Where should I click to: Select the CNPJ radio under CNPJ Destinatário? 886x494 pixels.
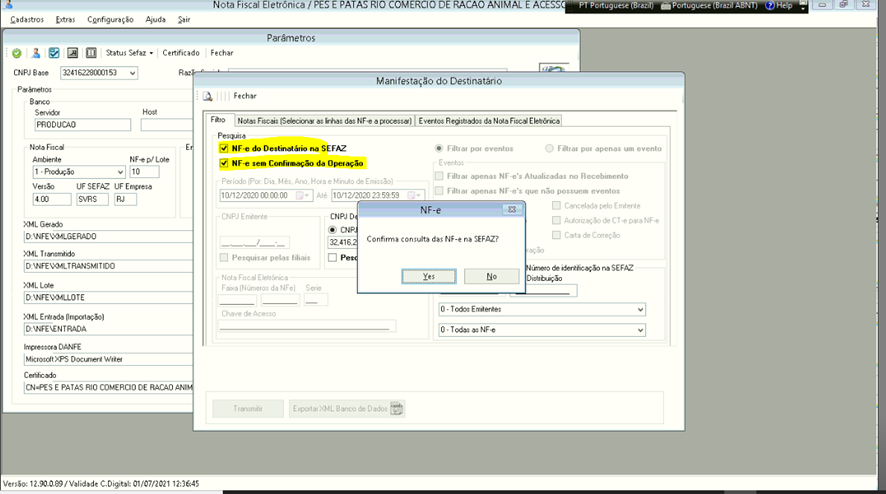[332, 230]
